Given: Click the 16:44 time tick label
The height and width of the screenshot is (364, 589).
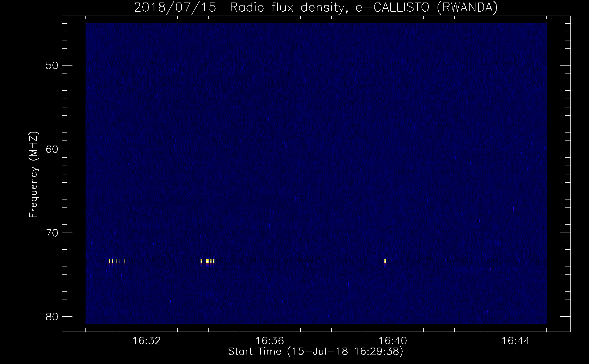Looking at the screenshot, I should [516, 341].
